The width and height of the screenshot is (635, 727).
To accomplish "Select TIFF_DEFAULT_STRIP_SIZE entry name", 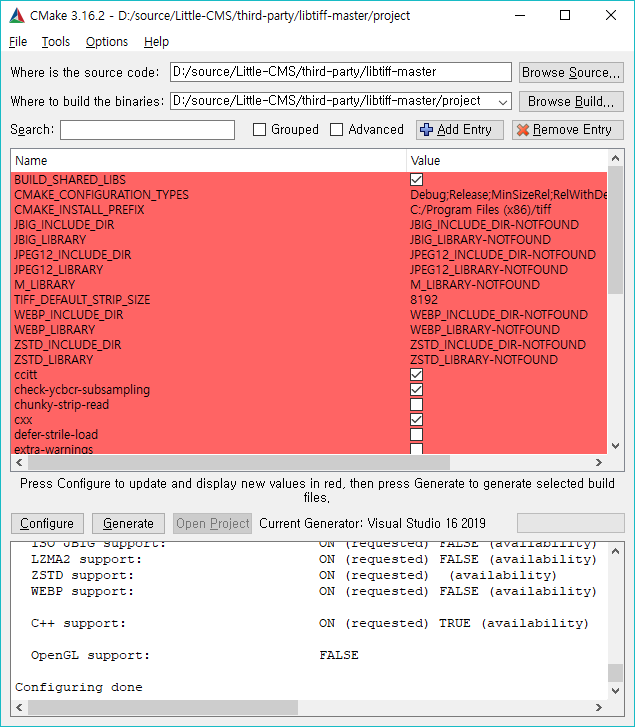I will [82, 300].
